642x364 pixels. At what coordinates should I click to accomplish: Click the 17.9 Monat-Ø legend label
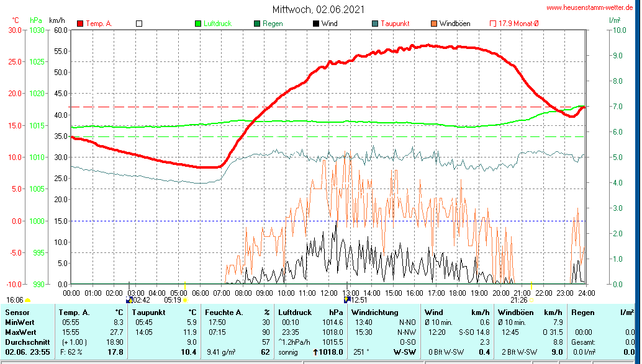click(x=518, y=24)
